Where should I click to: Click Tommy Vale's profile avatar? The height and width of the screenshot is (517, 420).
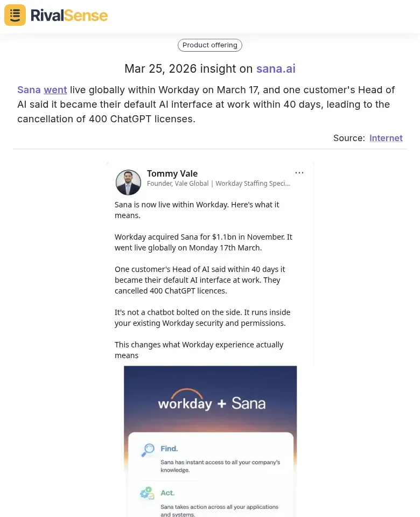[128, 182]
